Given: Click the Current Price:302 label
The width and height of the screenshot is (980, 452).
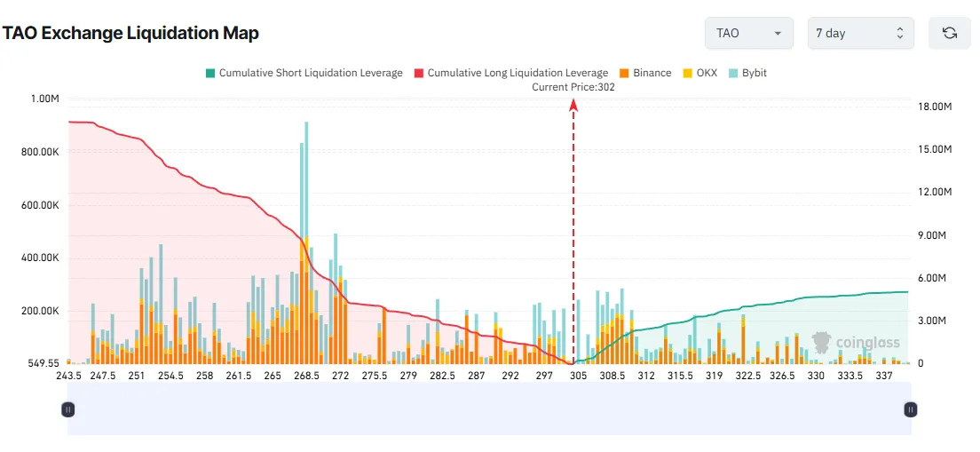Looking at the screenshot, I should [x=573, y=88].
